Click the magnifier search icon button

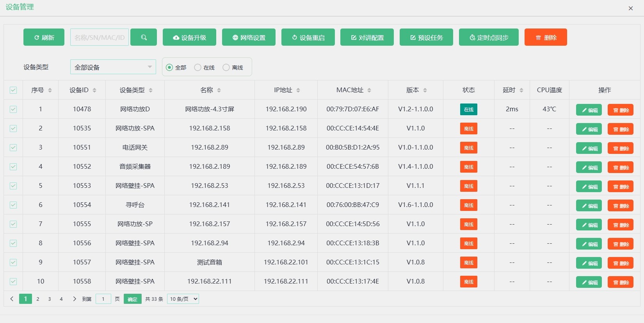click(x=144, y=37)
